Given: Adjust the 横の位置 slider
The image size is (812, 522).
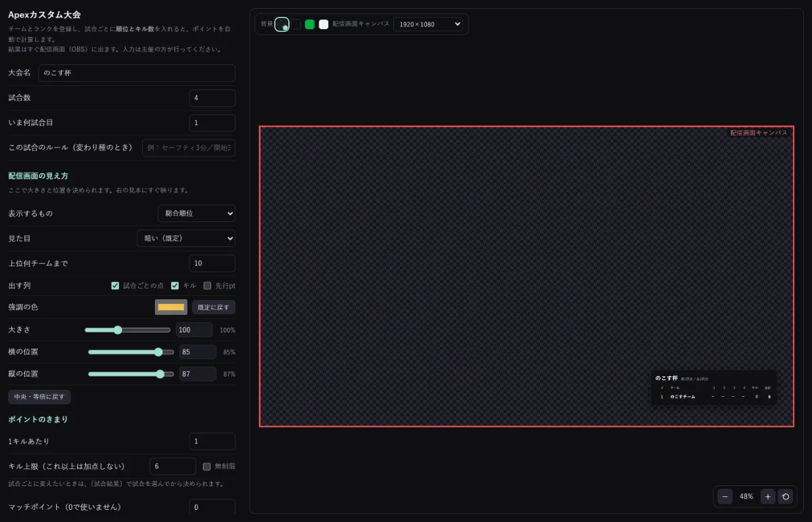Looking at the screenshot, I should [131, 352].
